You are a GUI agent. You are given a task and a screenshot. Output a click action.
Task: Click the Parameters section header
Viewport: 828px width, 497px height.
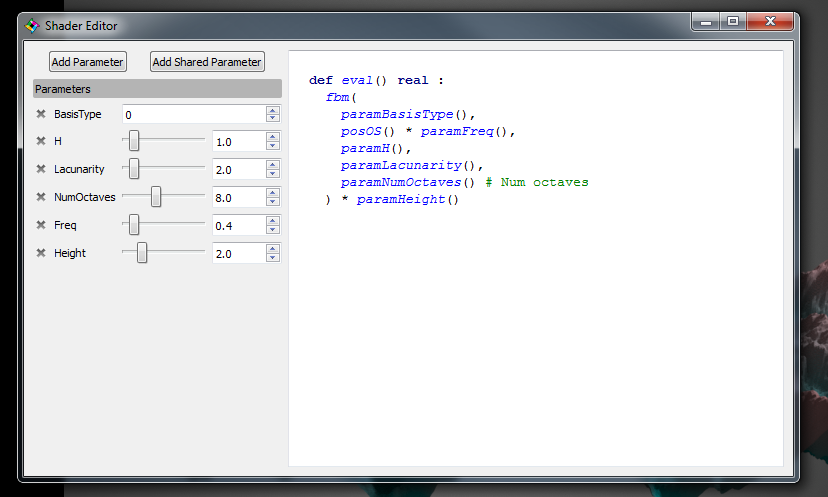click(157, 89)
